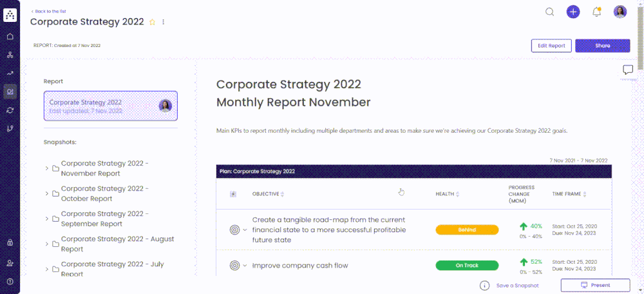
Task: Expand the 'Improve company cash flow' objective
Action: [245, 266]
